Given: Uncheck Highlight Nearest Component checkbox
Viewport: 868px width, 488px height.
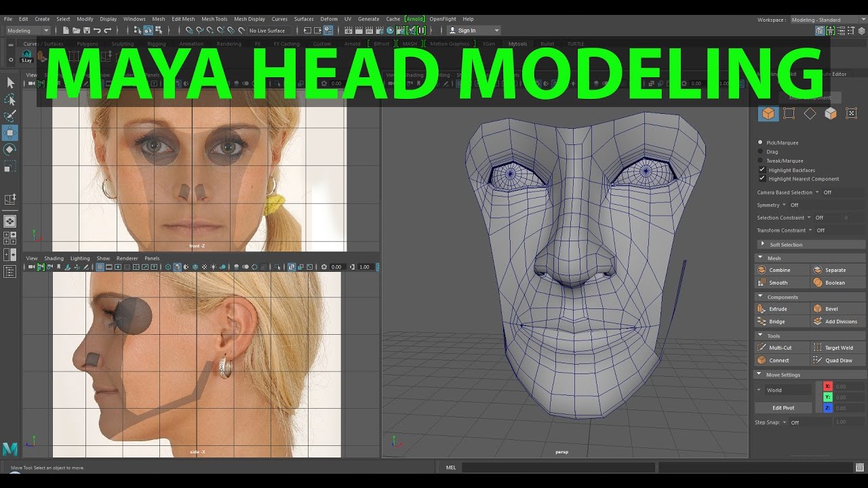Looking at the screenshot, I should 762,179.
